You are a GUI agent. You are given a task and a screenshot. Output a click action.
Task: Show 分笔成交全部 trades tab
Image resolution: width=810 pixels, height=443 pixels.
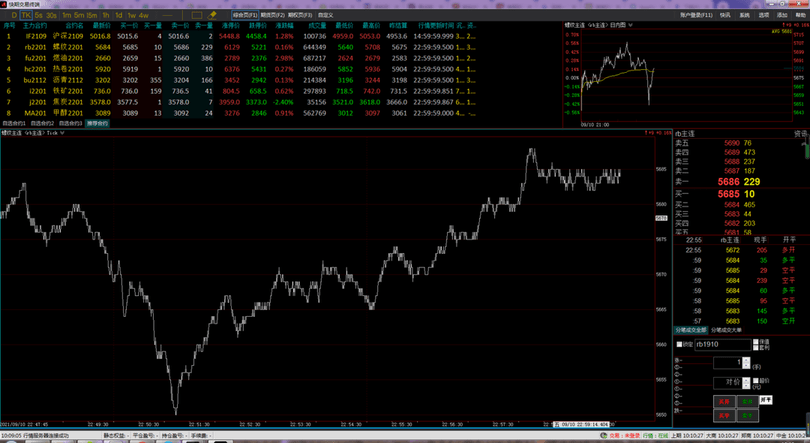pos(690,330)
